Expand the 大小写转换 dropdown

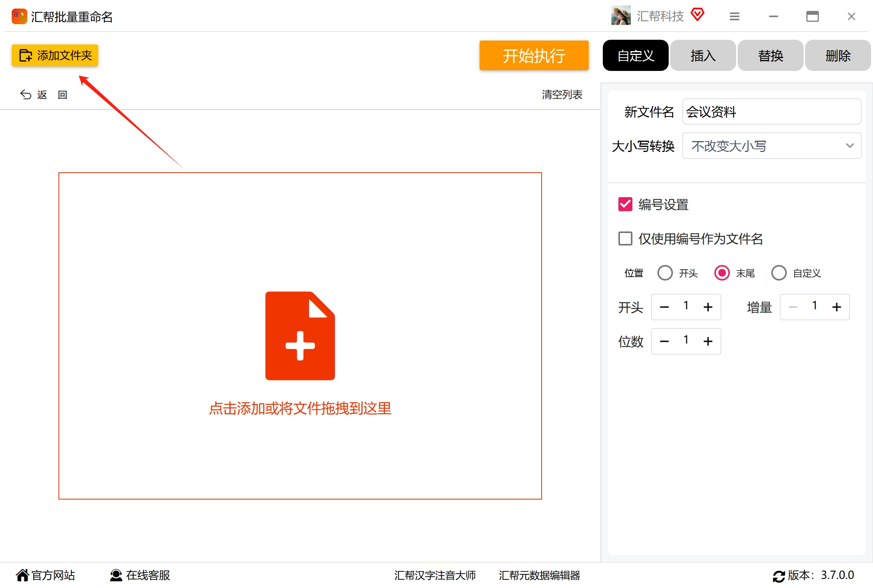click(771, 146)
